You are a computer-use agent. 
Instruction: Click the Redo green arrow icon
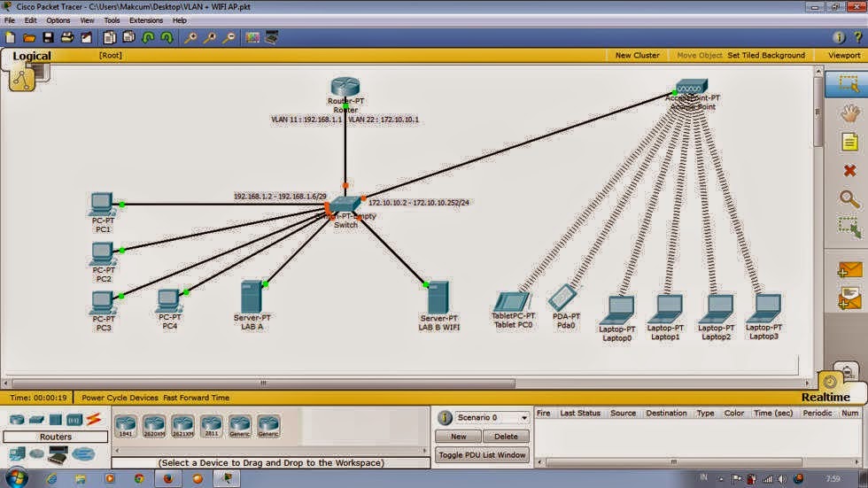coord(167,37)
